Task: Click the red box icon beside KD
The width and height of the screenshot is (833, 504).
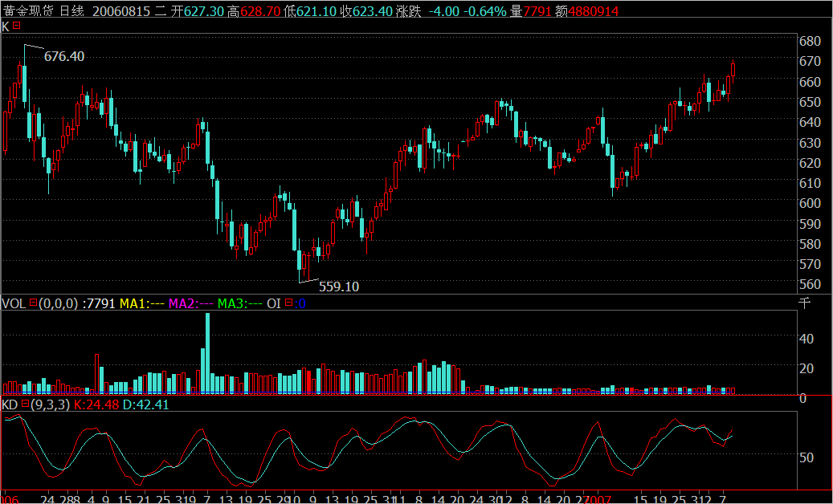Action: [x=24, y=404]
